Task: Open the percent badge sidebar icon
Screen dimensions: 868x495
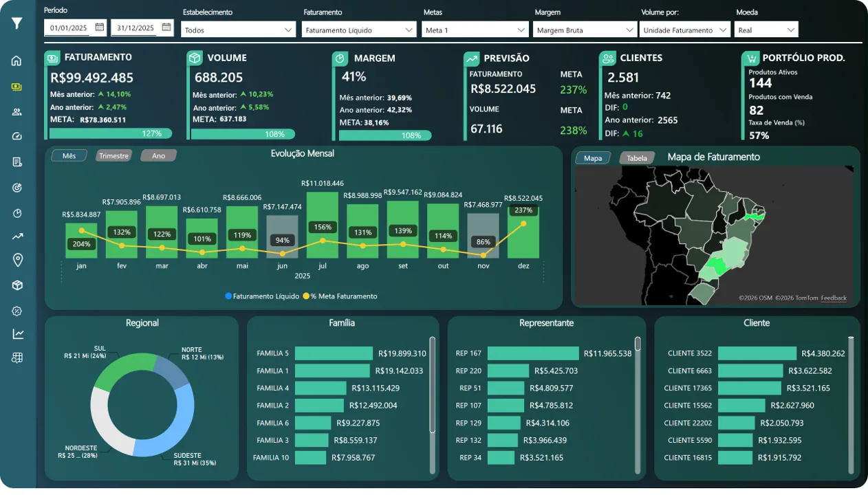Action: (x=17, y=311)
